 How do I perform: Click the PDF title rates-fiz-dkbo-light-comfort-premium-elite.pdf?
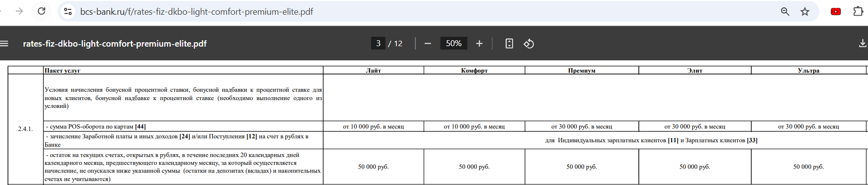[x=115, y=44]
